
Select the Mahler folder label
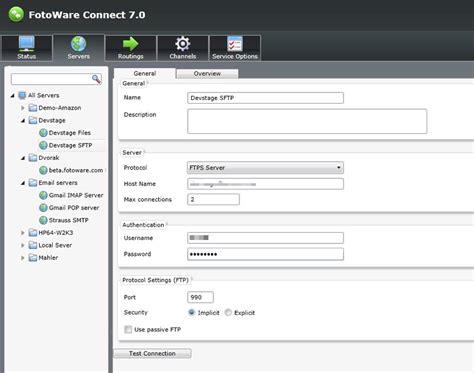tap(48, 258)
